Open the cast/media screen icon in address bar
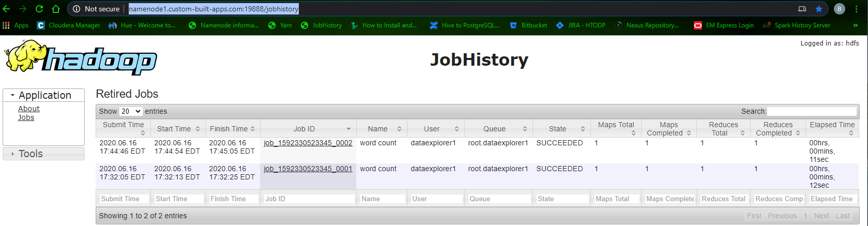This screenshot has width=868, height=226. tap(802, 9)
